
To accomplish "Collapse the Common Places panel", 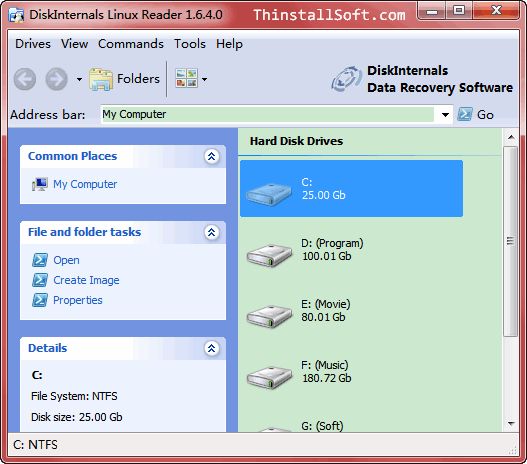I will click(x=211, y=156).
